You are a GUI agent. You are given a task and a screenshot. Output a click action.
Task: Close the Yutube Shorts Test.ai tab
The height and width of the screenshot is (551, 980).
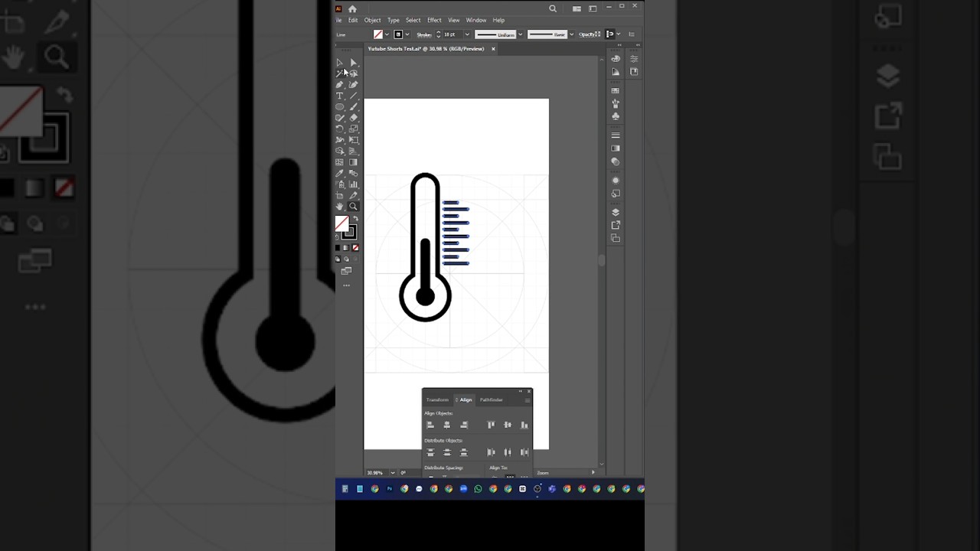click(493, 48)
